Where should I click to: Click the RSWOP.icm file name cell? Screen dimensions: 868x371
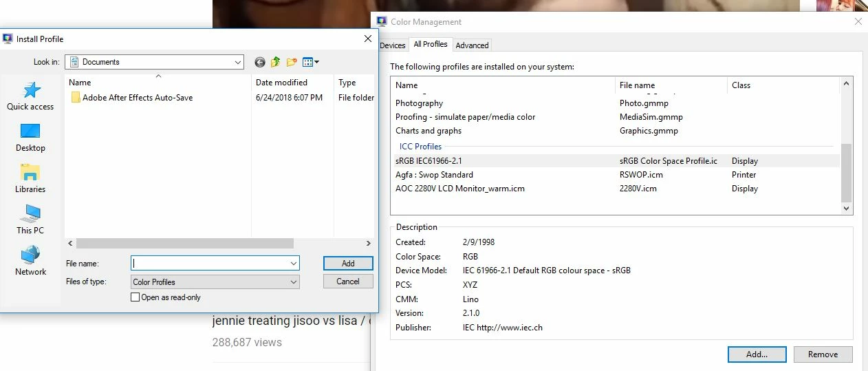click(x=641, y=175)
